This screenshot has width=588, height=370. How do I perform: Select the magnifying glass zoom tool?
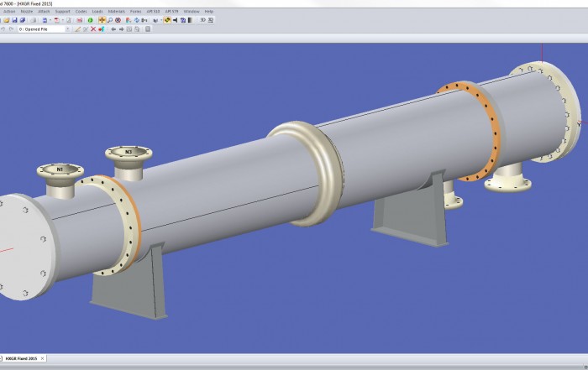[110, 20]
